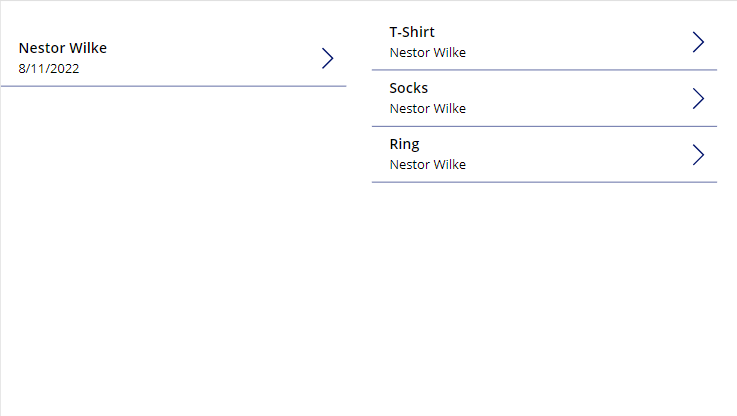Viewport: 737px width, 416px height.
Task: Open Nestor Wilke order with chevron arrow
Action: [328, 58]
